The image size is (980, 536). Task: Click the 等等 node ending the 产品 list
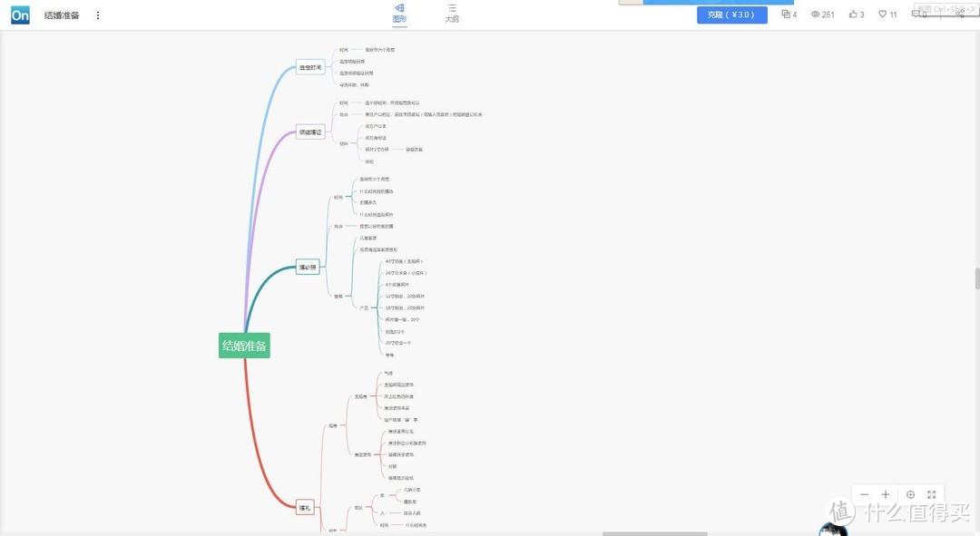389,355
